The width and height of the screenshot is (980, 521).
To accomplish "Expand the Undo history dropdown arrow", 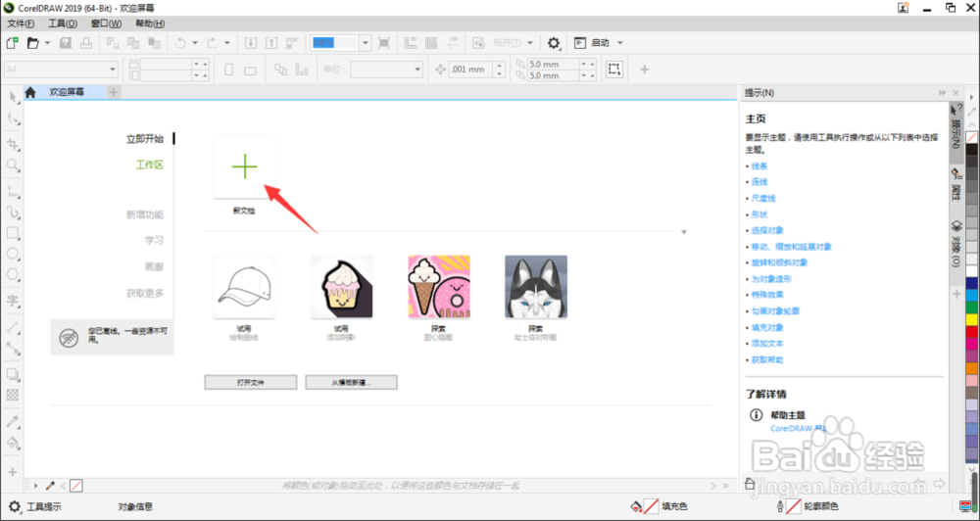I will tap(194, 43).
